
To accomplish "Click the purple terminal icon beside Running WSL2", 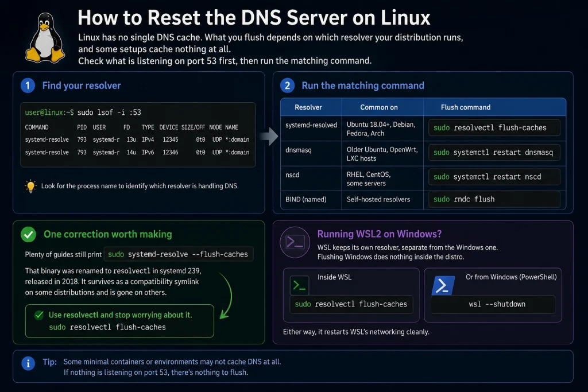I will pyautogui.click(x=295, y=242).
